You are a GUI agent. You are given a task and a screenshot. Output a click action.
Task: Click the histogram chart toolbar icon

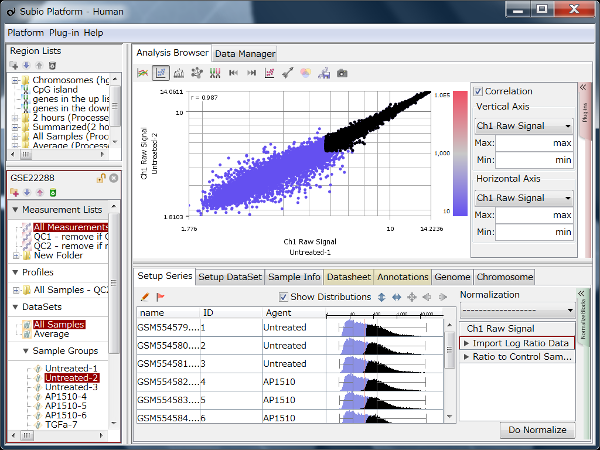tap(179, 73)
